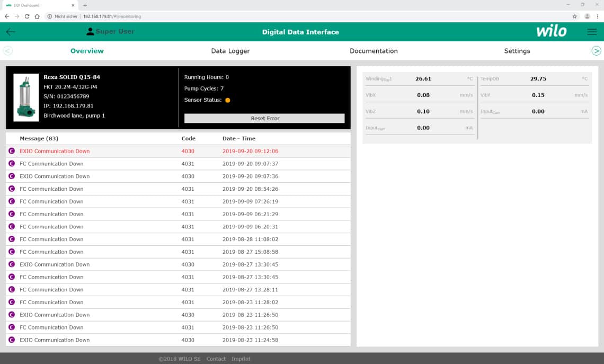Click the Rexa SOLID Q15-84 pump name
604x364 pixels.
pos(72,77)
